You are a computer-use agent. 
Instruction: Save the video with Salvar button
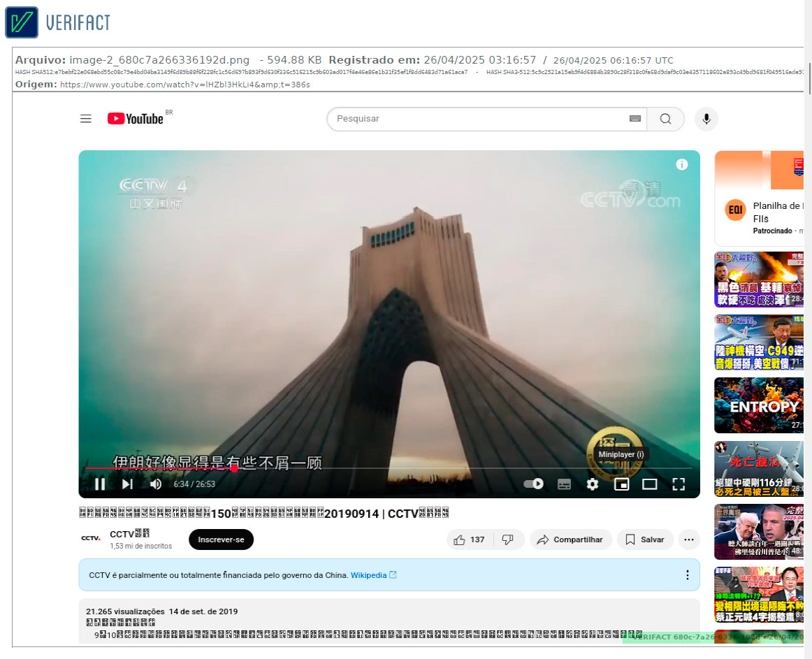[645, 539]
